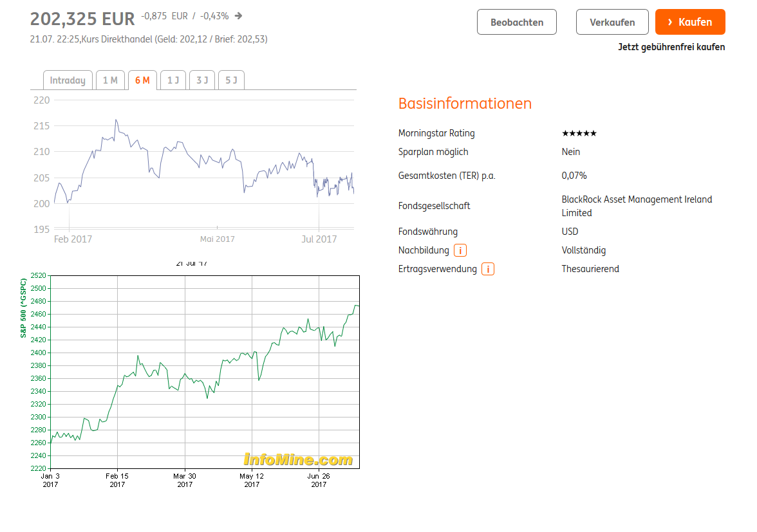Select the 6 M chart tab
Viewport: 757px width, 532px height.
[142, 80]
